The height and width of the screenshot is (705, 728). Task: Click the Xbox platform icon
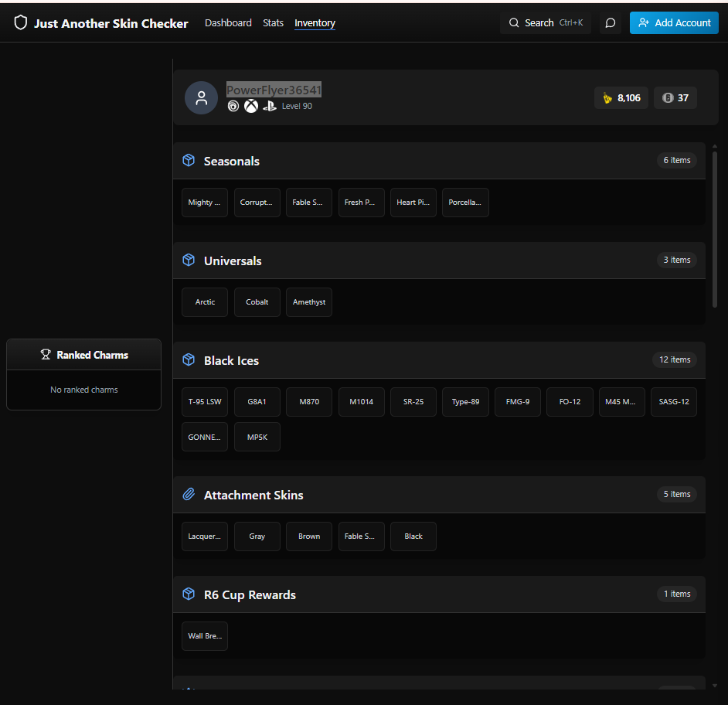tap(251, 107)
